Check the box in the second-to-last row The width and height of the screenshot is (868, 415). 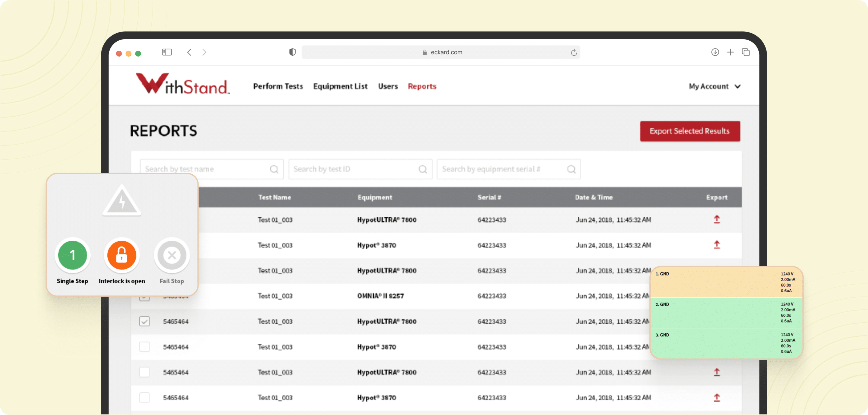point(144,372)
